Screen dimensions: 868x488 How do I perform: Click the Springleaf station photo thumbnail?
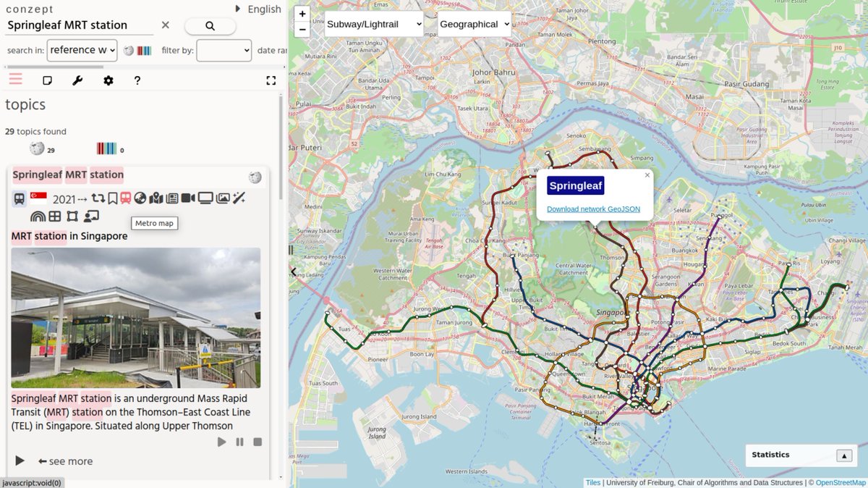tap(136, 318)
